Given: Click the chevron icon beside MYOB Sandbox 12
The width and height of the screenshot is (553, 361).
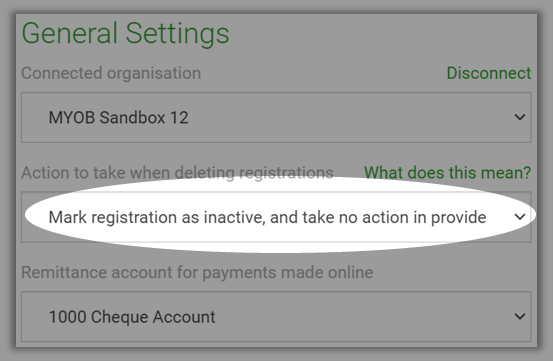Looking at the screenshot, I should (519, 117).
